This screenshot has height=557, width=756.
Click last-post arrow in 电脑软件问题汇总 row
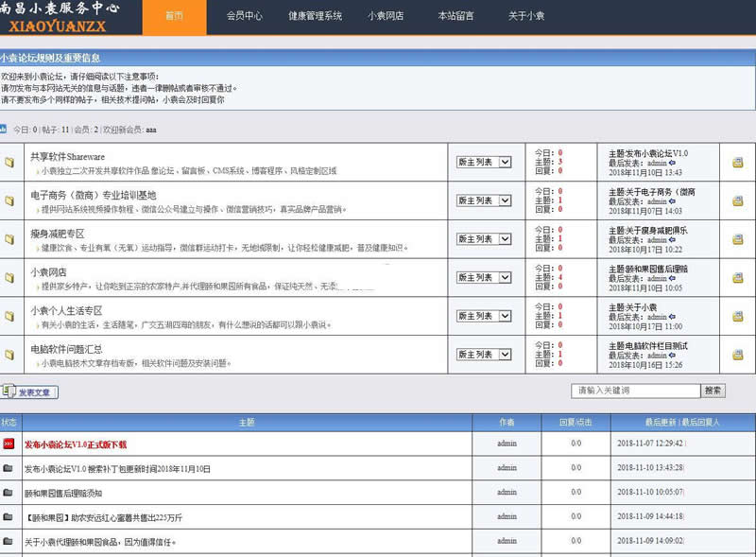[x=672, y=356]
